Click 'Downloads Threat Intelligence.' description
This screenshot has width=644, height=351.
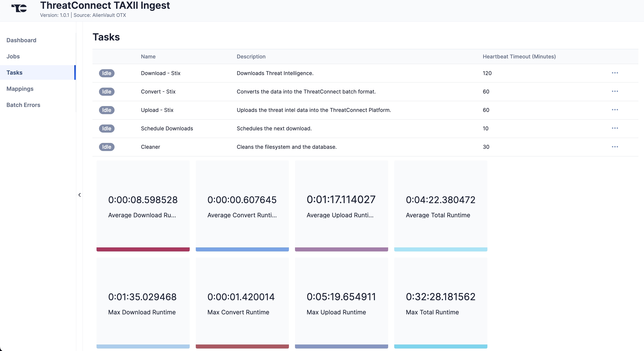click(x=275, y=73)
